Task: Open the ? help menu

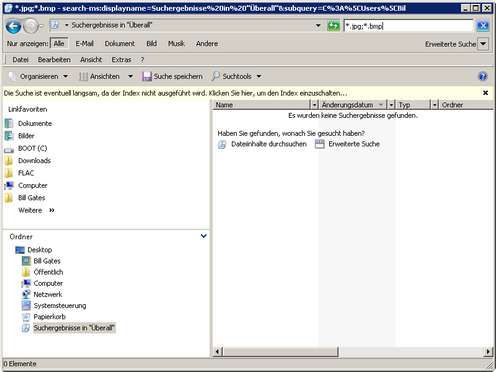Action: [x=142, y=60]
